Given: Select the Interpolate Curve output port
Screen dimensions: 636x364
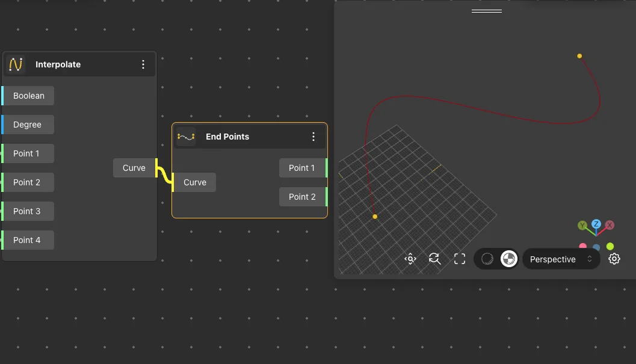Looking at the screenshot, I should [x=155, y=168].
